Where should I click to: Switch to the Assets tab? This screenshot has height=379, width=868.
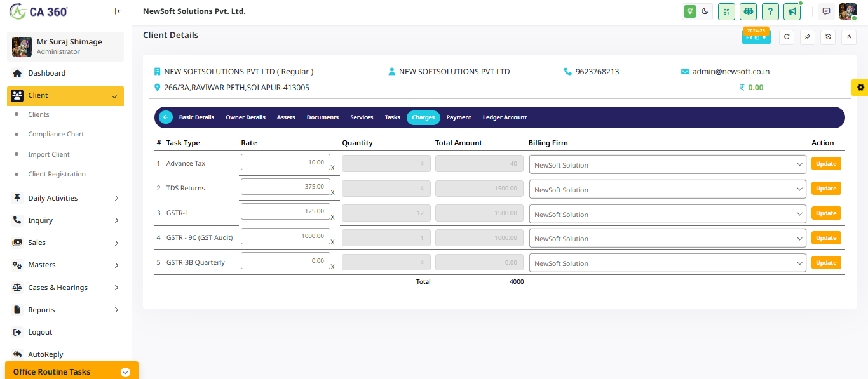point(286,117)
